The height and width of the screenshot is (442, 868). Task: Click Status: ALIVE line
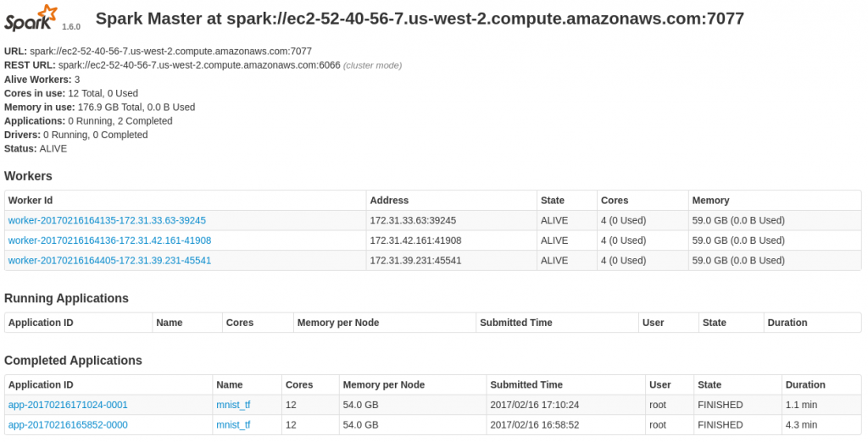point(36,148)
